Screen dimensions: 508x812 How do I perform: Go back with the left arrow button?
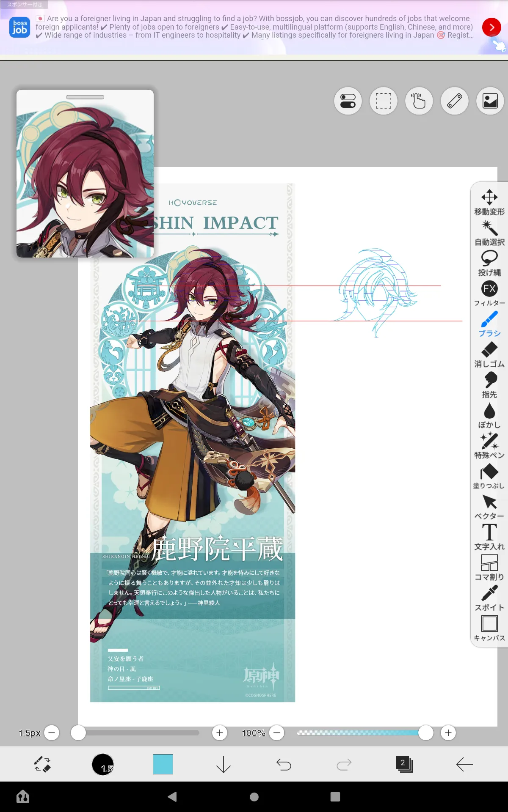[x=464, y=764]
